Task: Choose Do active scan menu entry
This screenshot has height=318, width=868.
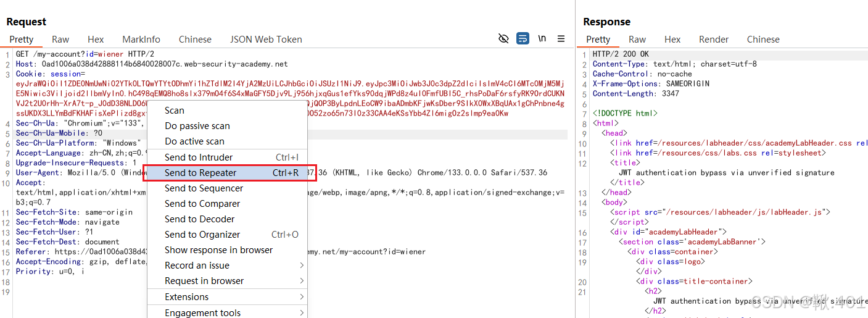Action: click(227, 141)
